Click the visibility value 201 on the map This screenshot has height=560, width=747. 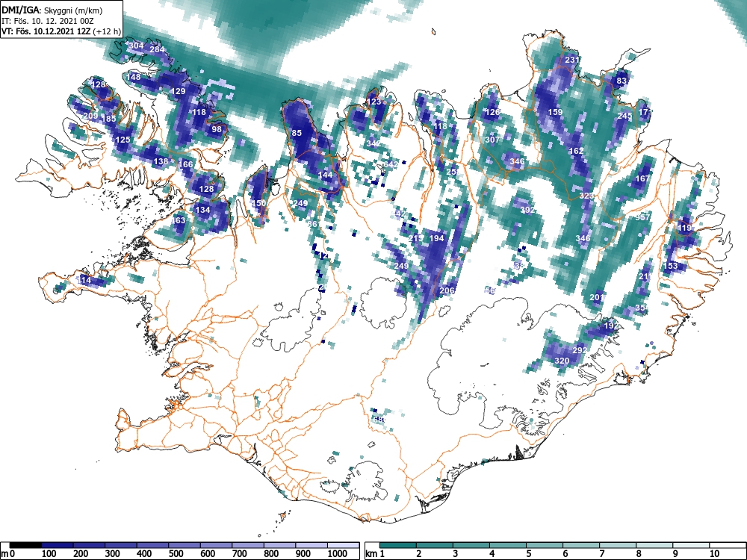[597, 297]
